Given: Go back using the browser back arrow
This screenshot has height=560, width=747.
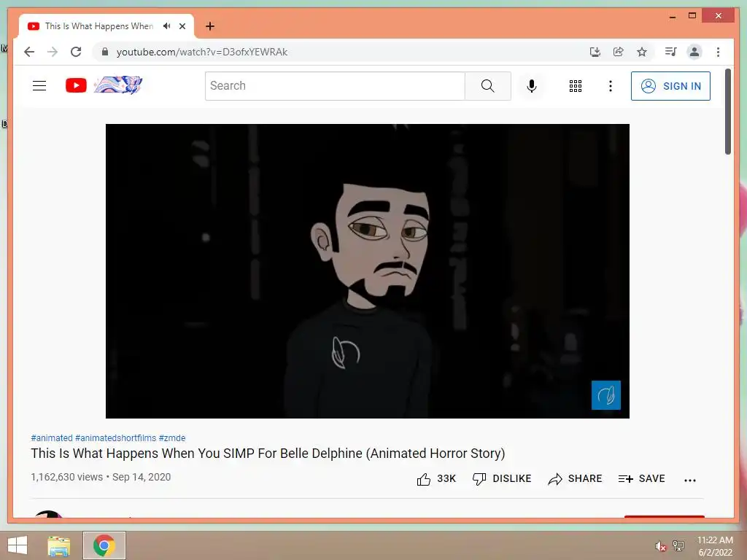Looking at the screenshot, I should tap(29, 52).
